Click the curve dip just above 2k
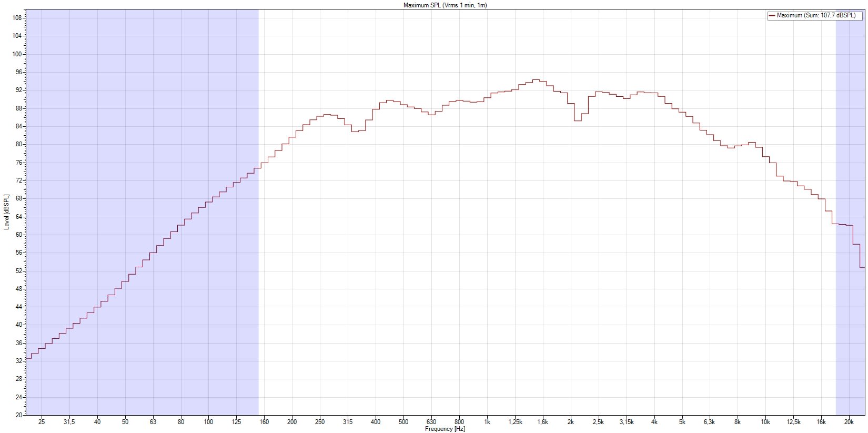Screen dimensions: 868x433 [578, 120]
